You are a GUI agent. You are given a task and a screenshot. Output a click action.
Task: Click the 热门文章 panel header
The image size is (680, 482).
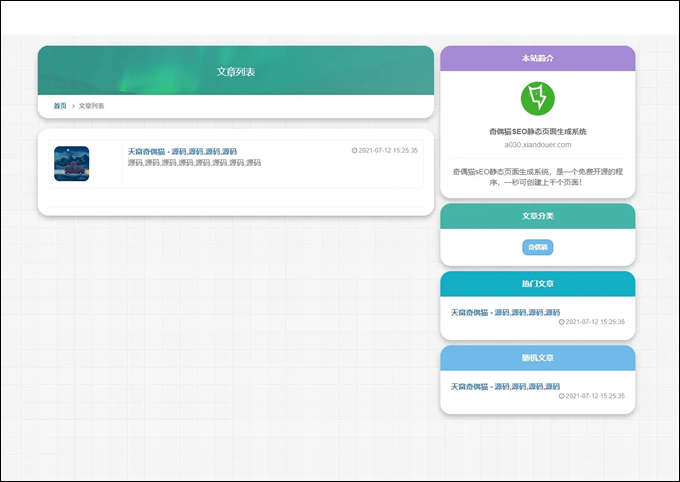537,284
